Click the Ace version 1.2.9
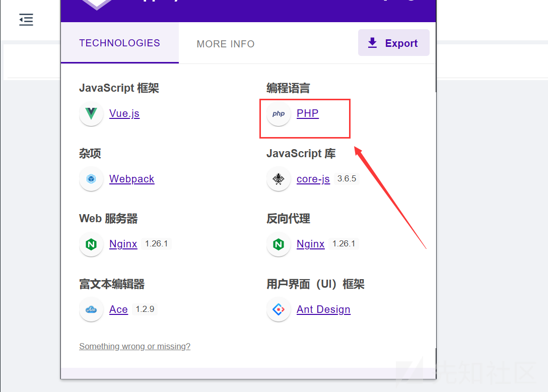 [x=145, y=309]
